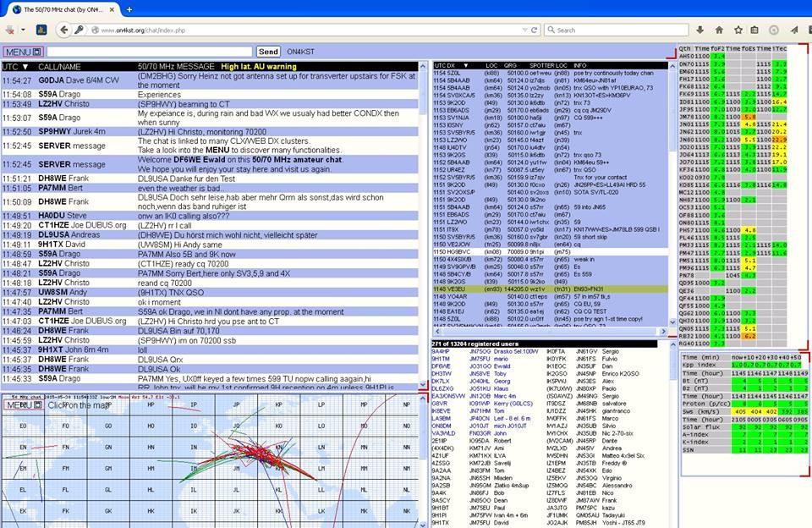Click the address bar URL
This screenshot has width=812, height=528.
coord(143,30)
